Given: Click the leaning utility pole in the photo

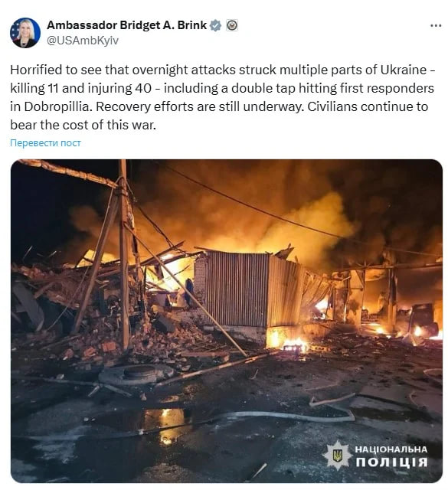Looking at the screenshot, I should point(124,253).
